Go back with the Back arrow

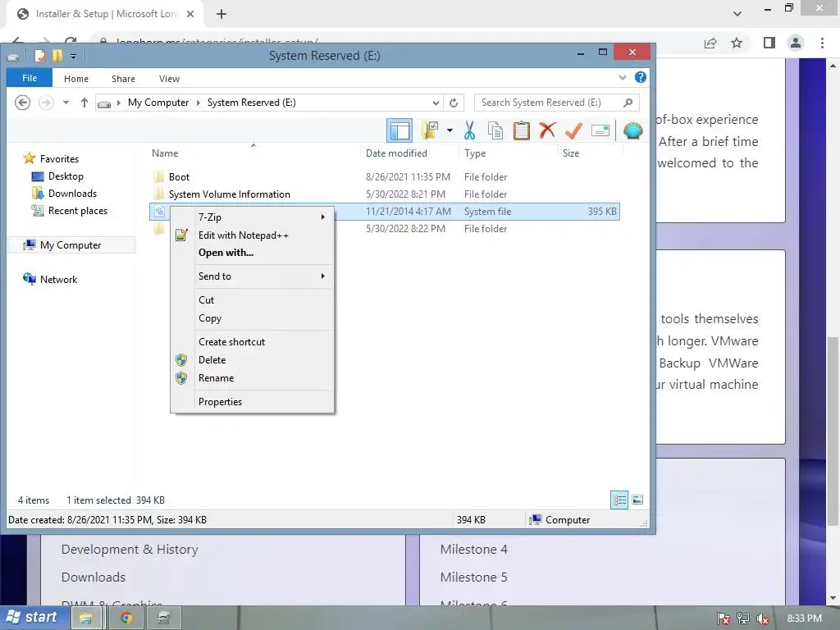[x=22, y=103]
